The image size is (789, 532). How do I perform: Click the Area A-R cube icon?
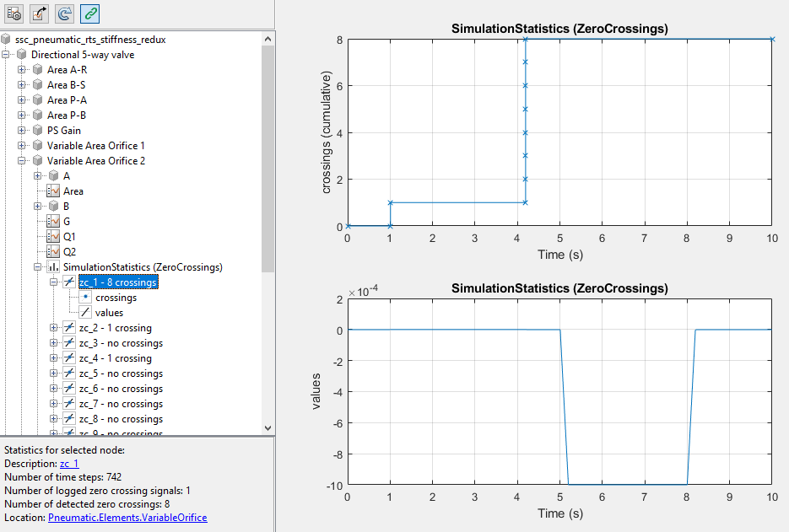coord(38,69)
